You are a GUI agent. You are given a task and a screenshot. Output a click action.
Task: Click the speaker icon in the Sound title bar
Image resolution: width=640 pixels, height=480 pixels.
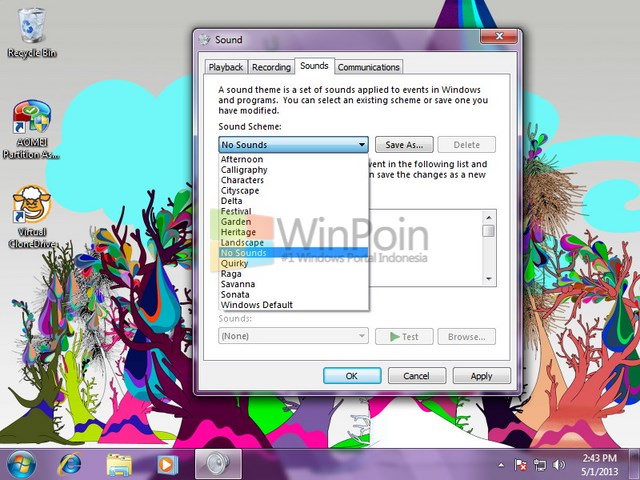pyautogui.click(x=204, y=40)
